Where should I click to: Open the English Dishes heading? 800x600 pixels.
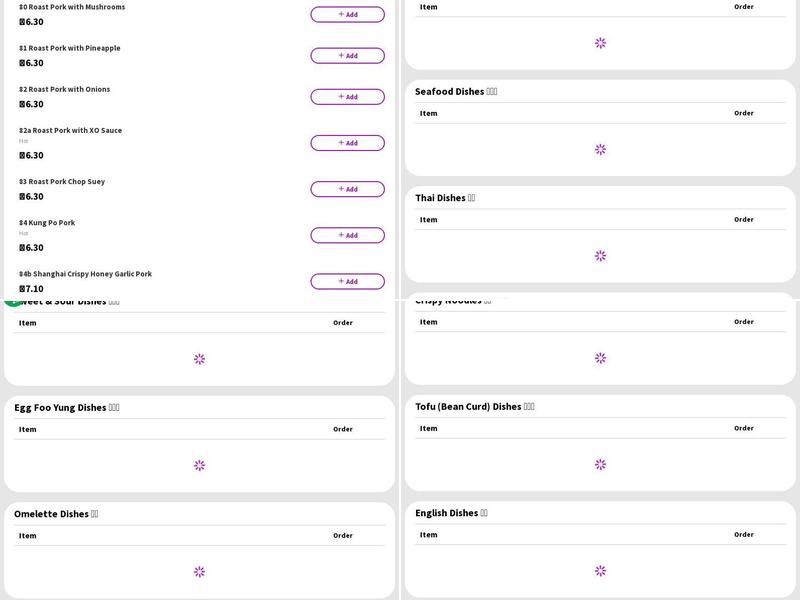451,513
